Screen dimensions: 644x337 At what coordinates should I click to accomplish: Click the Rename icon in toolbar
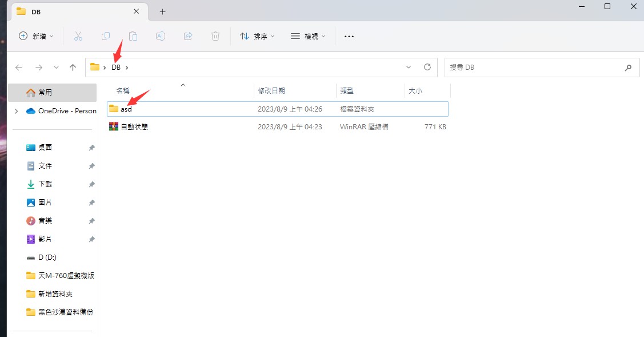[161, 36]
